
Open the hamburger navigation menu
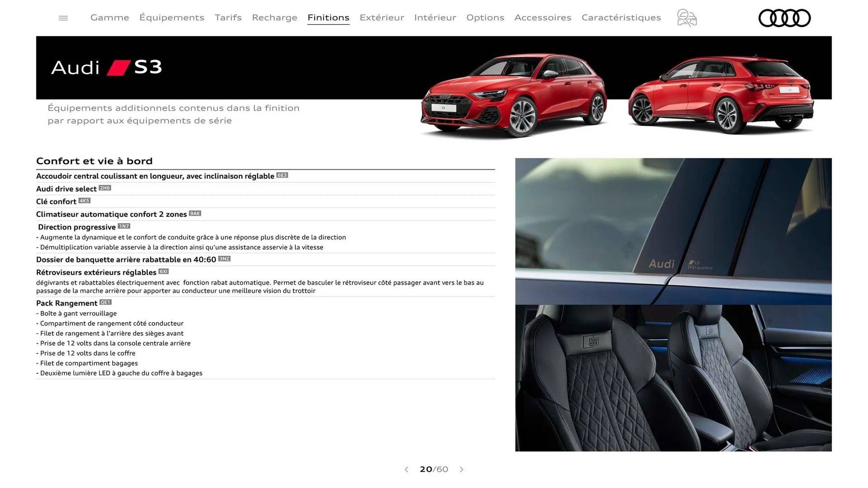coord(63,18)
